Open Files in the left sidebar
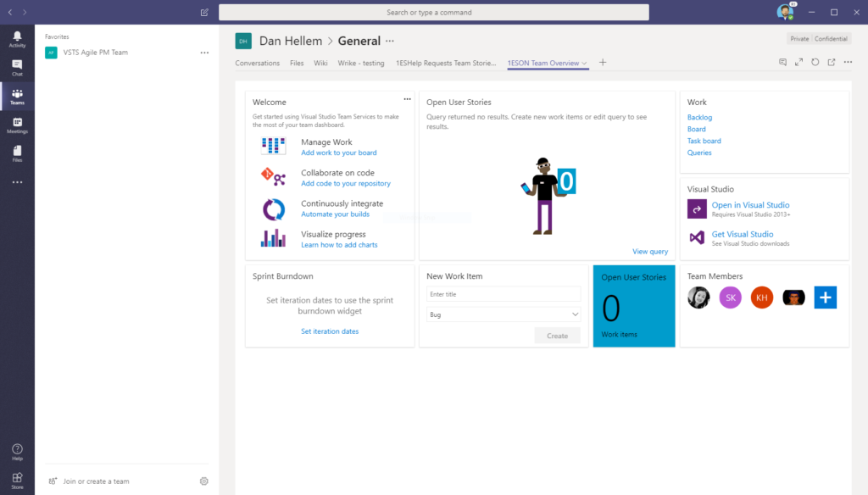Image resolution: width=868 pixels, height=495 pixels. [17, 153]
